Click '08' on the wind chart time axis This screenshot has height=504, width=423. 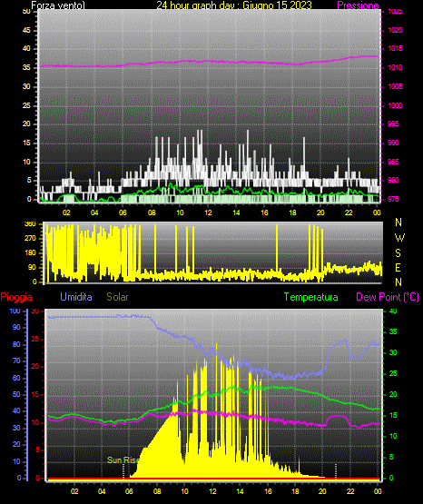point(152,212)
